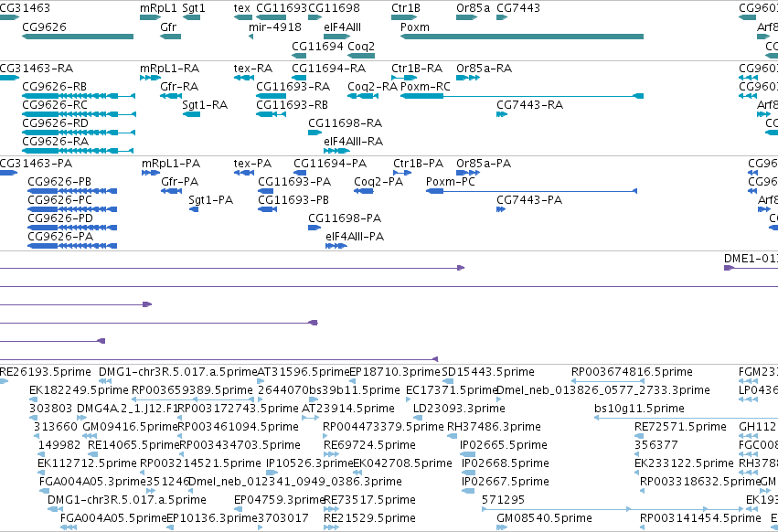Open the LD23093.3prime EST label

tap(460, 409)
